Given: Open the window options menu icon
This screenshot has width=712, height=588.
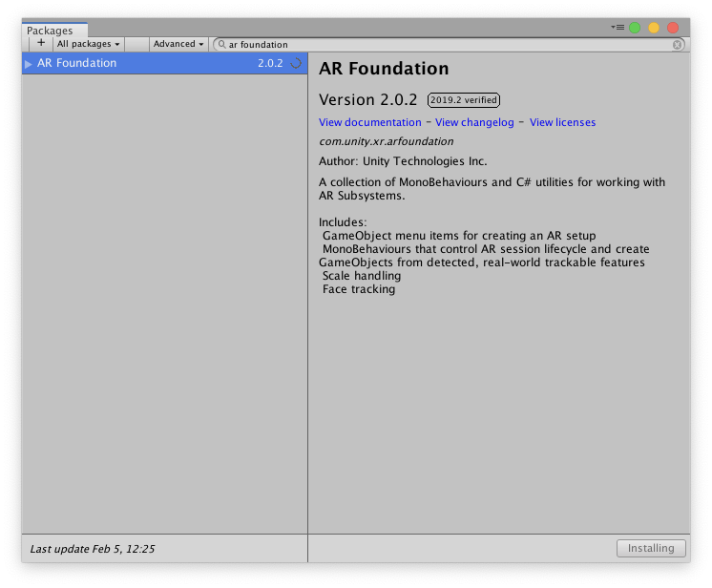Looking at the screenshot, I should coord(618,28).
